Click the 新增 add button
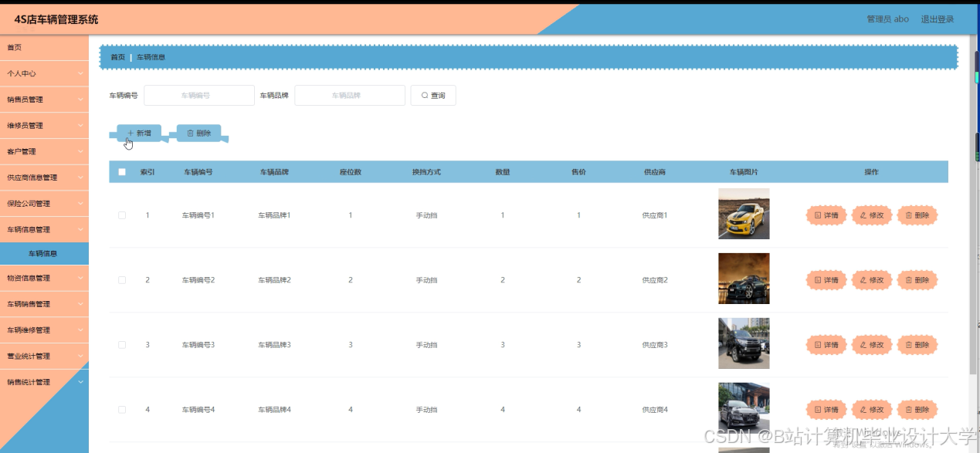This screenshot has width=980, height=453. (x=139, y=133)
